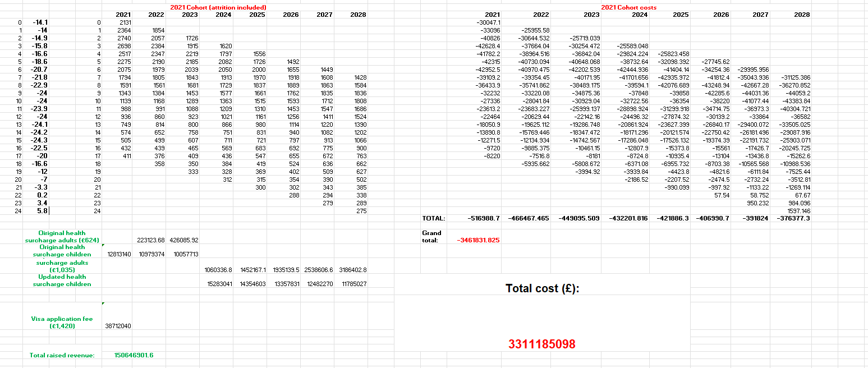Select the red total value 3311185098
This screenshot has height=368, width=868.
point(542,344)
